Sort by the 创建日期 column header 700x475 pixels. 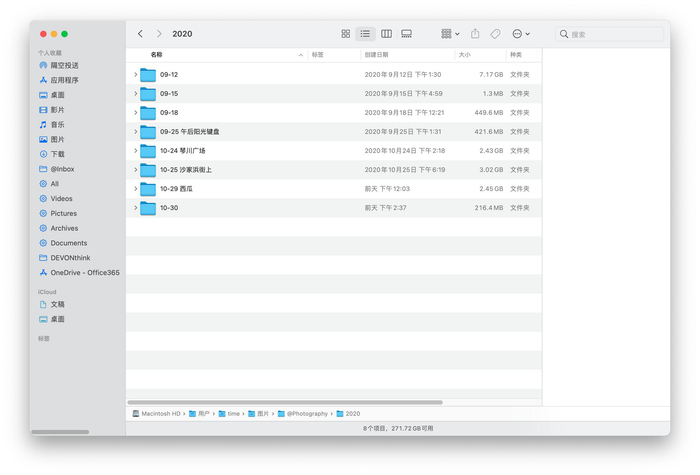pyautogui.click(x=407, y=55)
